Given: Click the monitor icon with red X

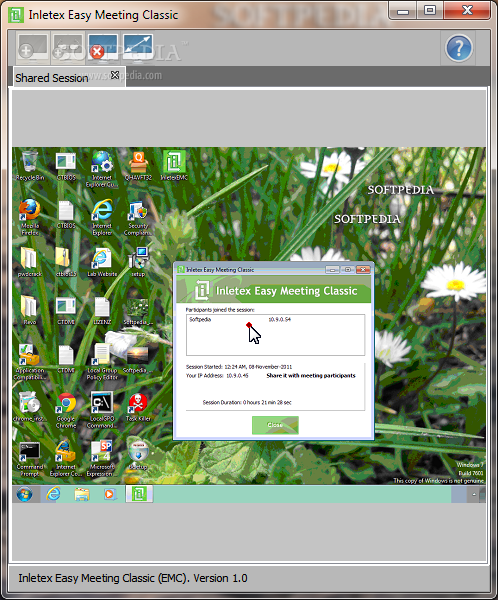Looking at the screenshot, I should (102, 47).
